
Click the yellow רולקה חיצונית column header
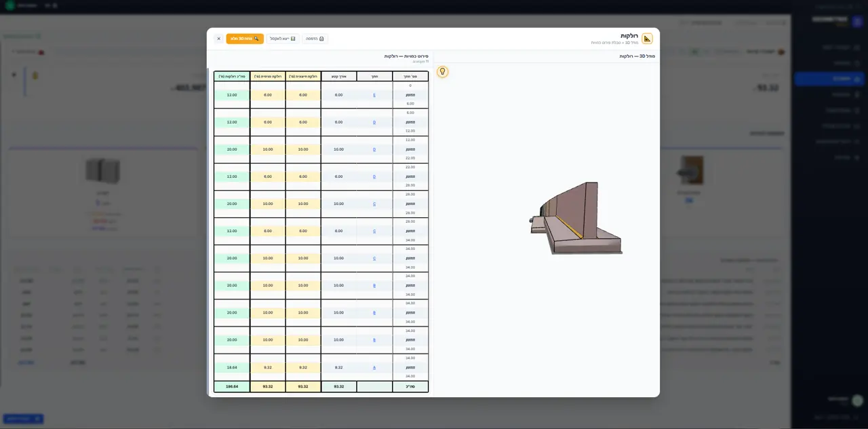[x=303, y=76]
